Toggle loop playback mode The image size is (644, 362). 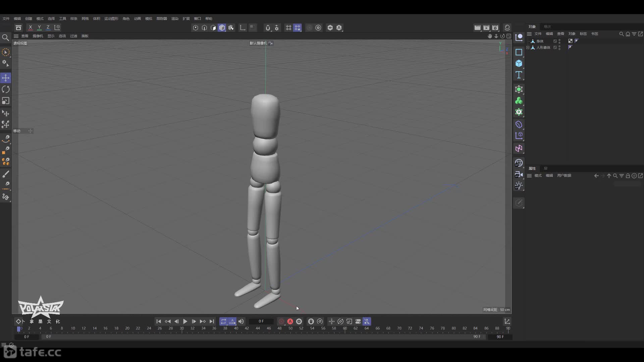point(223,321)
